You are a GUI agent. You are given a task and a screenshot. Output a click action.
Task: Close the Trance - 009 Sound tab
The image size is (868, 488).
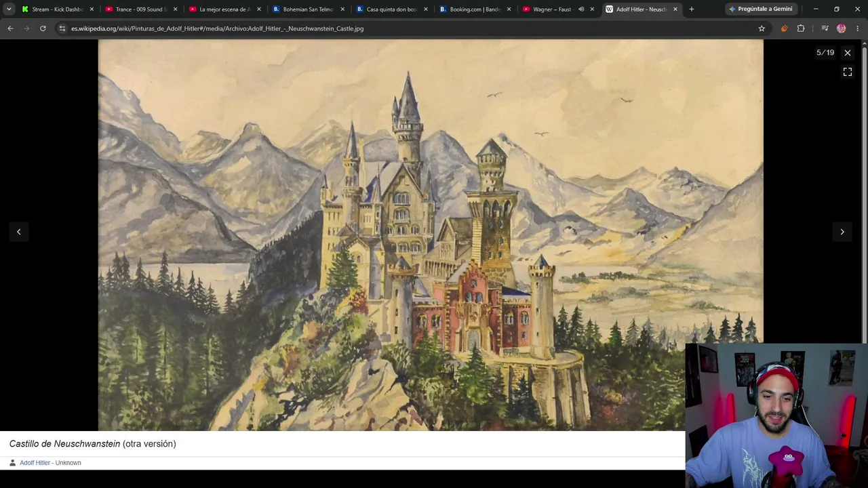[x=175, y=9]
